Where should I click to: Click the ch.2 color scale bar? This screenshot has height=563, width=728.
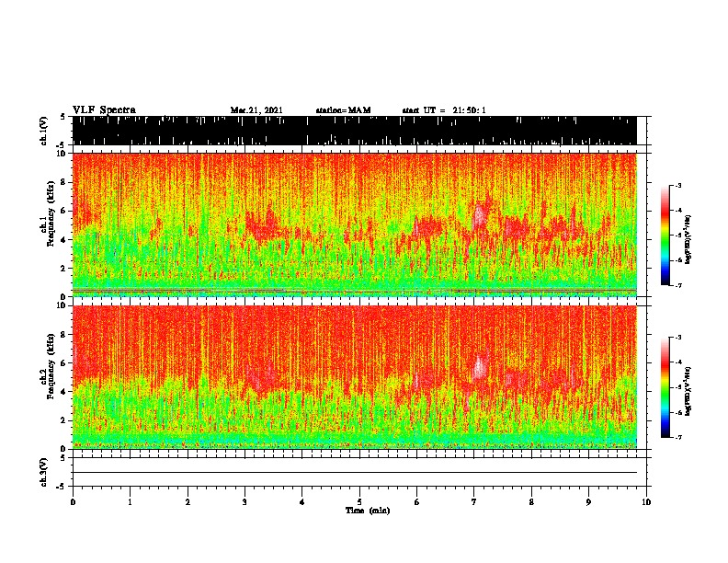[x=665, y=387]
